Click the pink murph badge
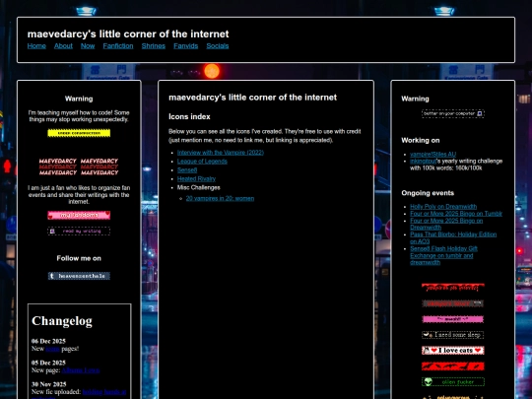532x399 pixels. pos(452,319)
